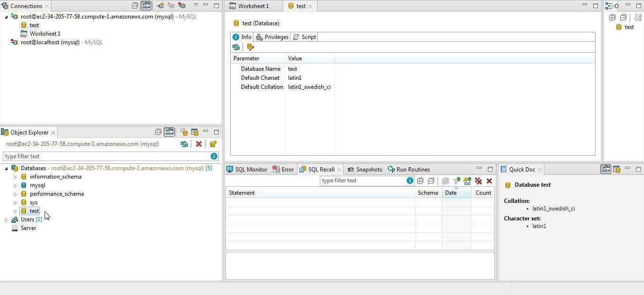Click the red X in SQL Recall toolbar

[489, 181]
